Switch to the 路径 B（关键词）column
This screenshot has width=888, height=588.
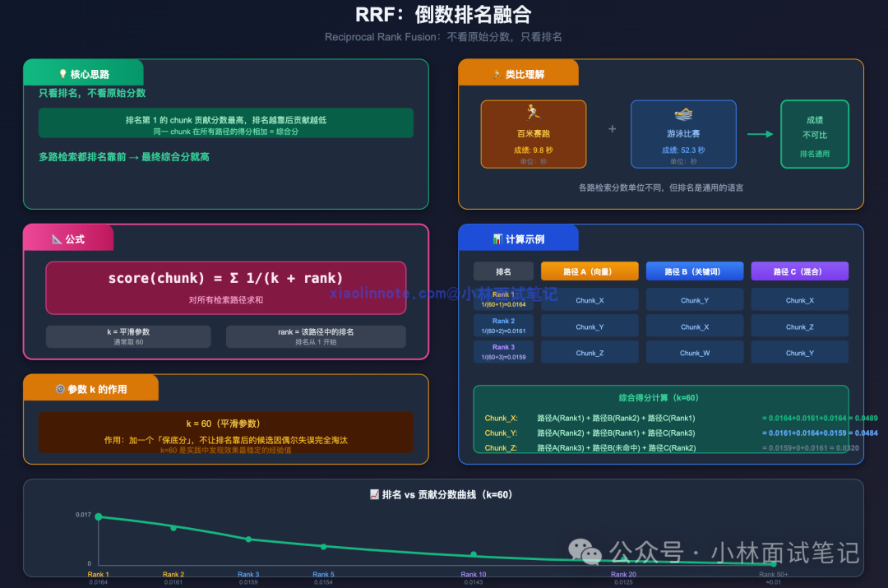(694, 271)
